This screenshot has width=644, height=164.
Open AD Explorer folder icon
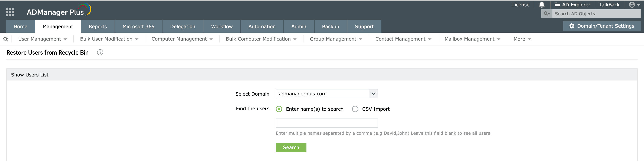coord(557,5)
